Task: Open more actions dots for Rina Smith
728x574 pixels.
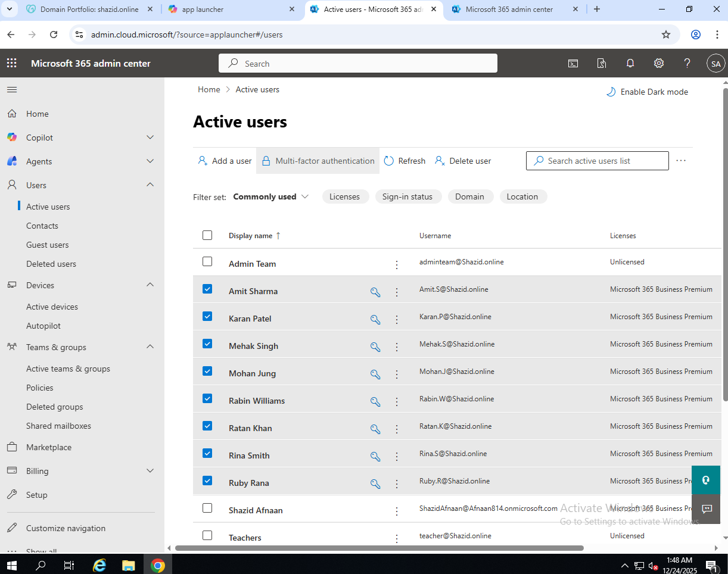Action: pos(397,456)
